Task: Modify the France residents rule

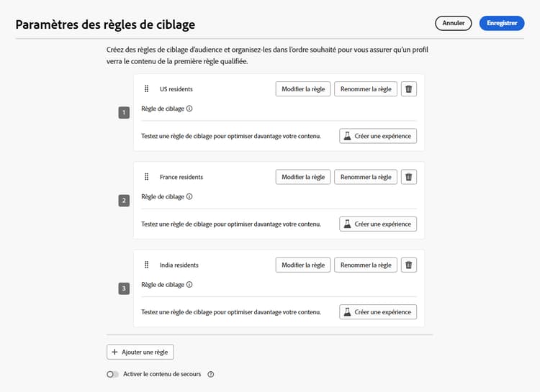Action: pyautogui.click(x=303, y=177)
